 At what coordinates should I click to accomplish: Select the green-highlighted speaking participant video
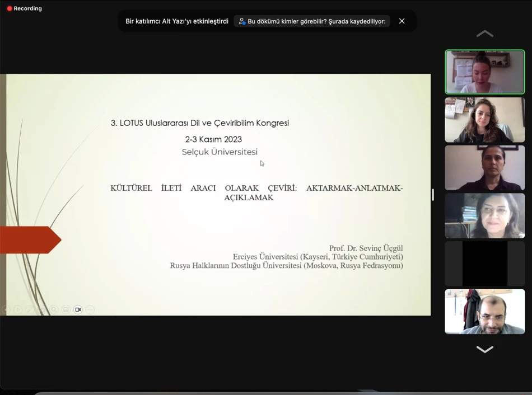pos(485,72)
